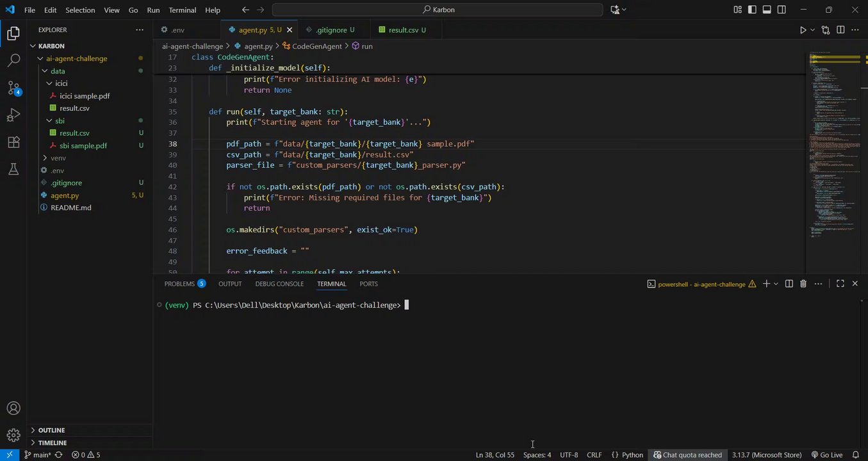This screenshot has height=461, width=868.
Task: Switch to the .env editor tab
Action: [x=186, y=30]
